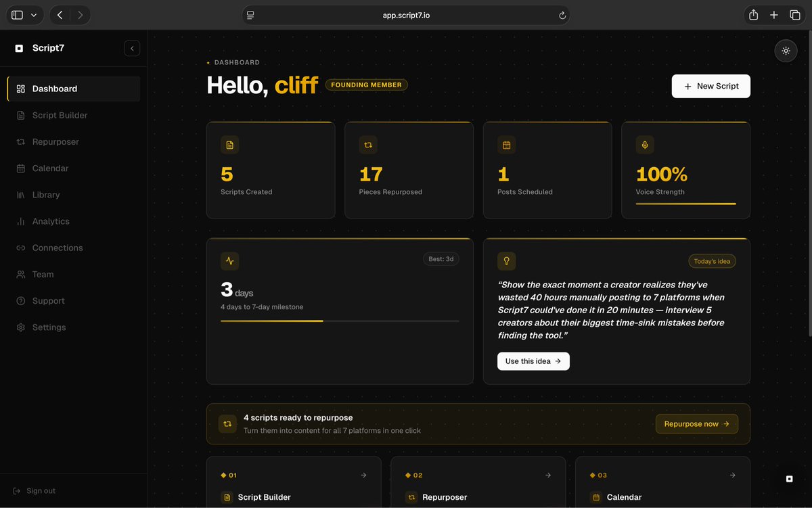The width and height of the screenshot is (812, 508).
Task: Open a new browser tab plus icon
Action: (774, 15)
